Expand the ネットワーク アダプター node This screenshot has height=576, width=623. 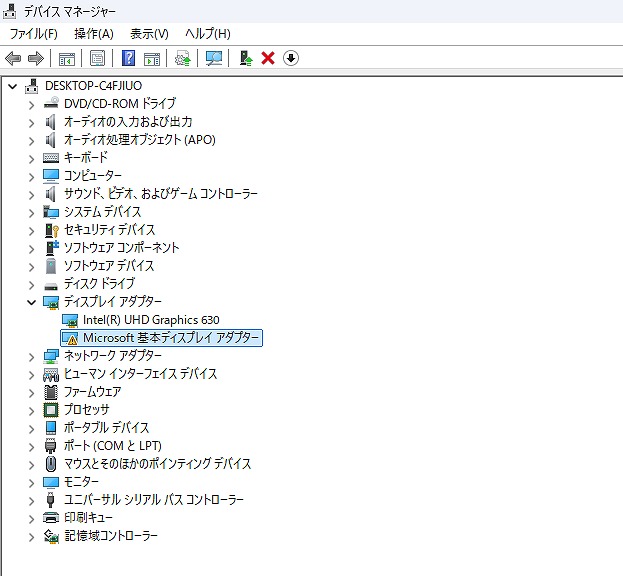pos(32,356)
